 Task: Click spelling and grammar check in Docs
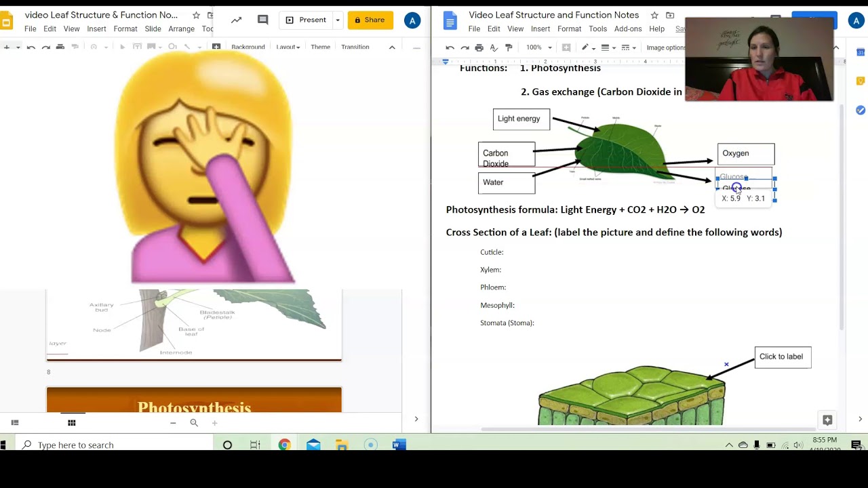494,47
